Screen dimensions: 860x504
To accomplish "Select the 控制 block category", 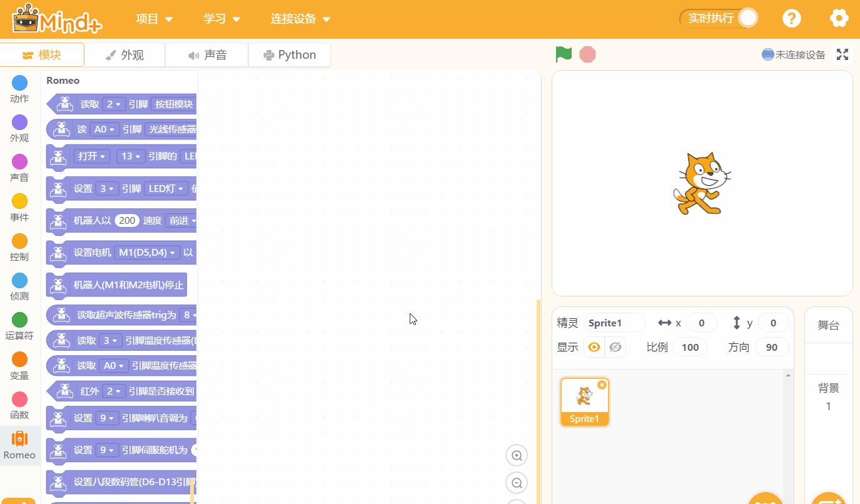I will 19,247.
